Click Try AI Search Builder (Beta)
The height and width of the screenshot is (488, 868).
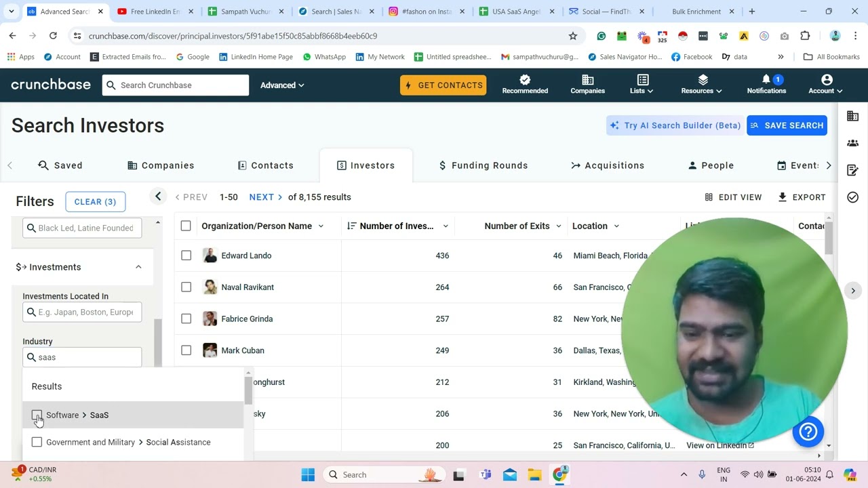(x=675, y=125)
